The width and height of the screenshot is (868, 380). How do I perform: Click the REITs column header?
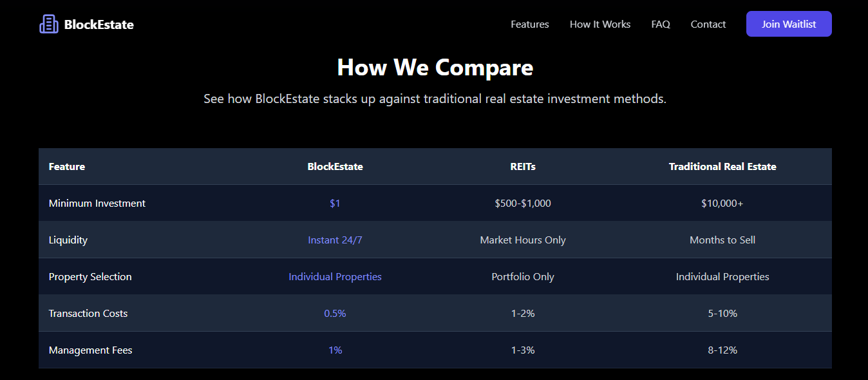coord(522,166)
